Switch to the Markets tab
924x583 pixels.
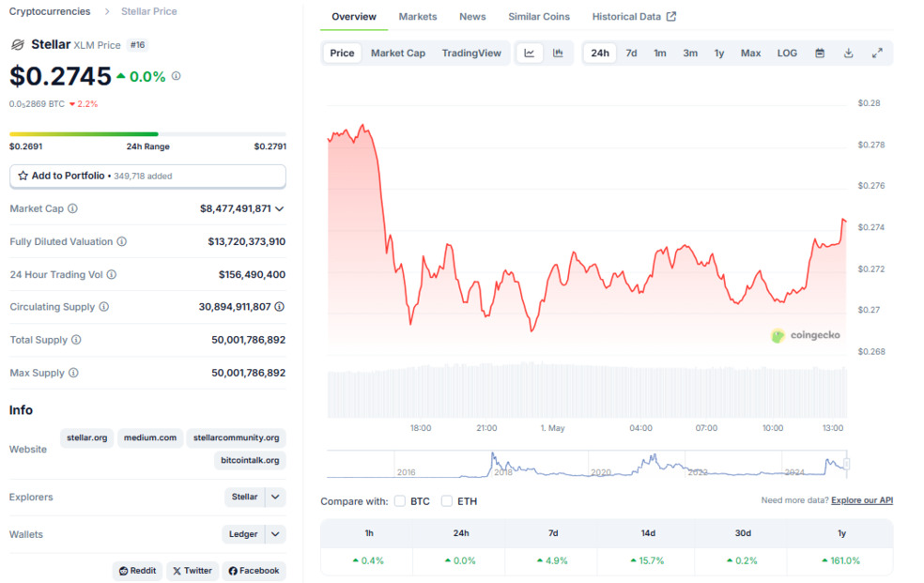418,17
